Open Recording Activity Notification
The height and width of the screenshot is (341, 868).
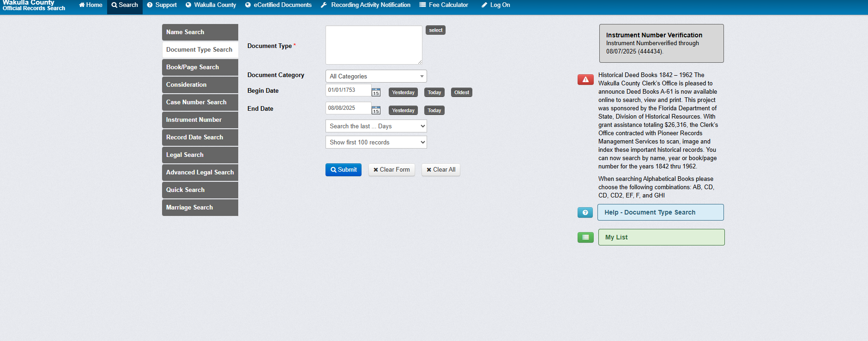365,5
